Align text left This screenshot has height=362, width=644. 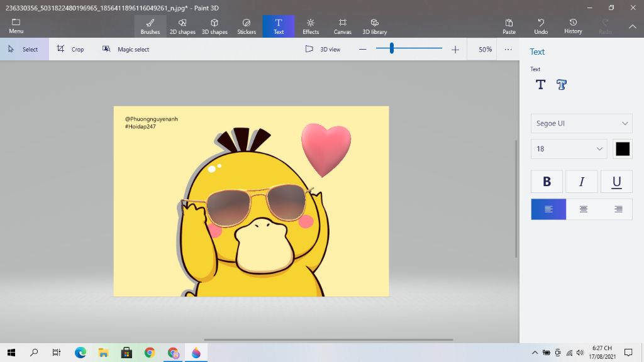[x=548, y=209]
